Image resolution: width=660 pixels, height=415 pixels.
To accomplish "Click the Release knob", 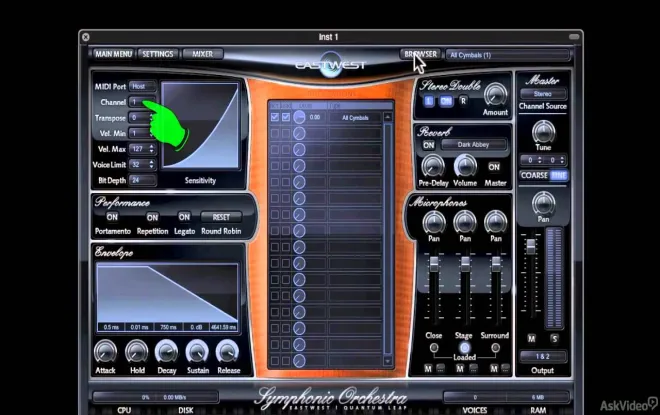I will click(x=228, y=352).
